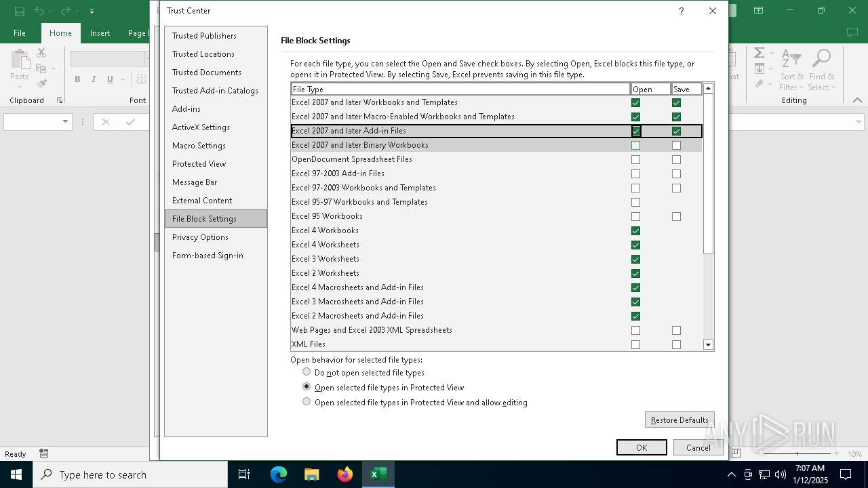Click the file type list scroll-down arrow
Screen dimensions: 868x488
(x=708, y=345)
